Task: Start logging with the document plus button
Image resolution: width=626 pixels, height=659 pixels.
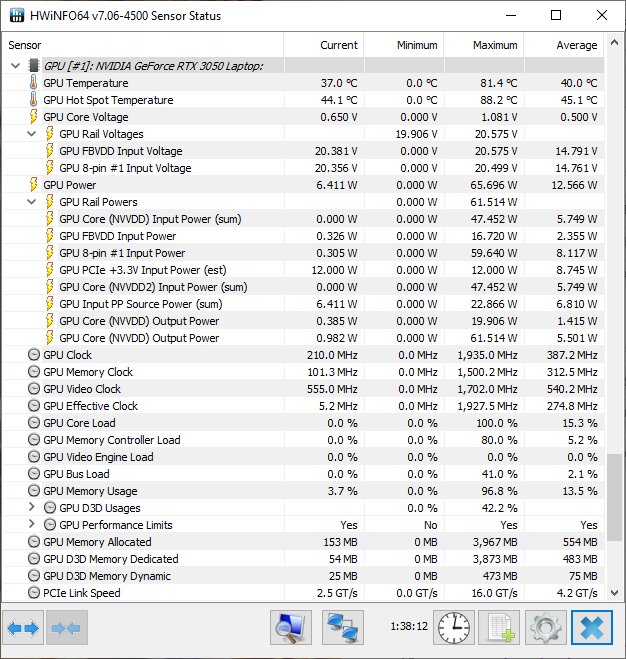Action: pos(499,628)
